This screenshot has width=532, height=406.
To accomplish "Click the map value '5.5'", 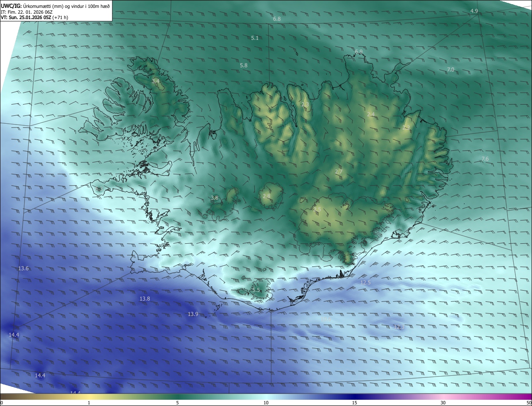I will tap(256, 290).
